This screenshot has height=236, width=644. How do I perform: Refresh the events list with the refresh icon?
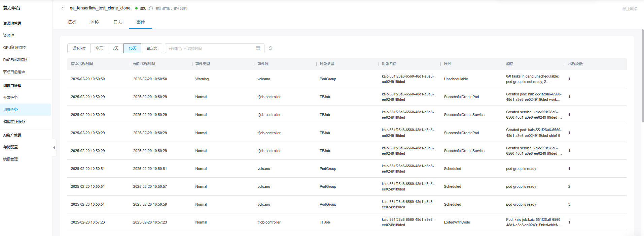[270, 48]
